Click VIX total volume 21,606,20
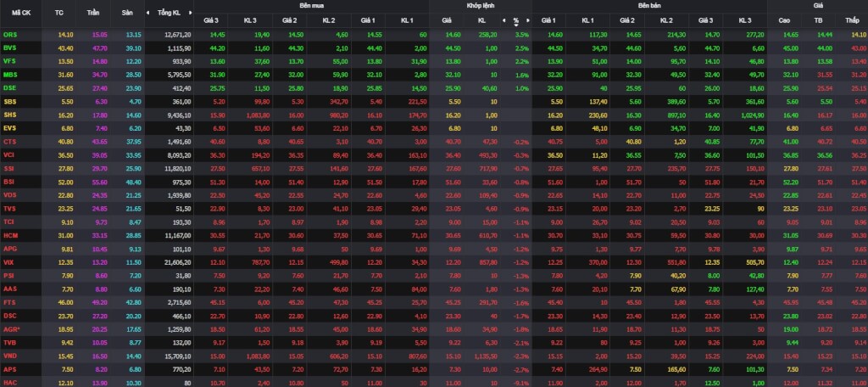 click(178, 261)
